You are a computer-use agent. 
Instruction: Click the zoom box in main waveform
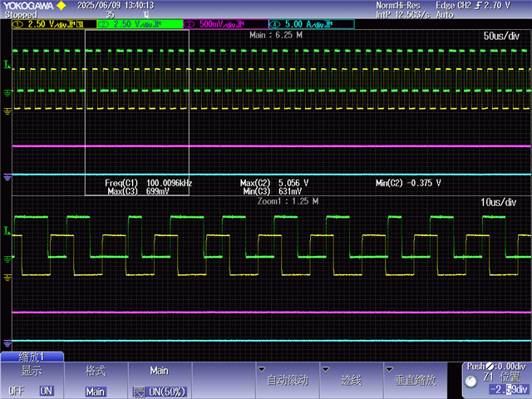tap(137, 112)
